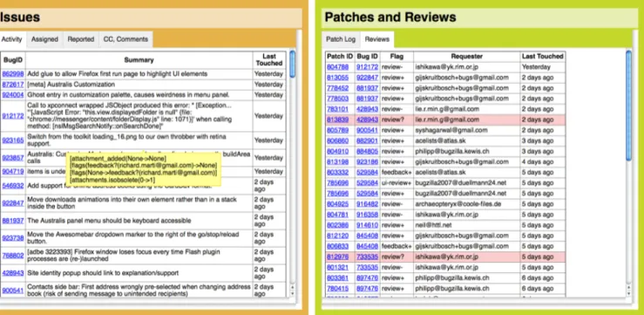Screen dimensions: 644x315
Task: Open bug 923165 link
Action: (13, 140)
